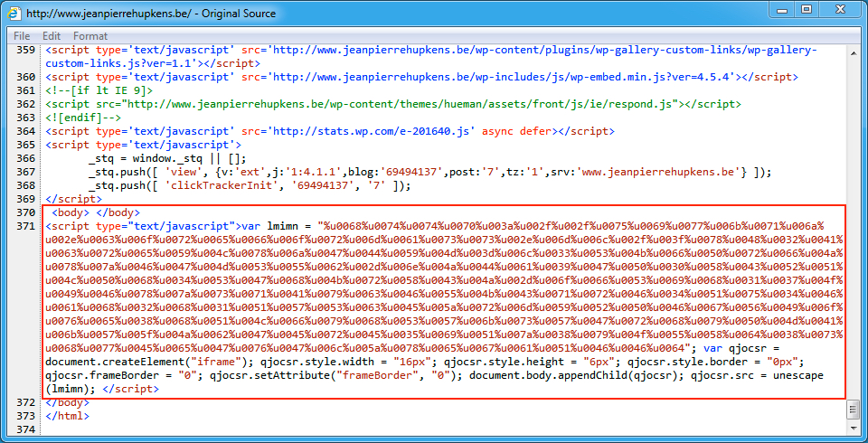Click the '<body> </body>' tag line

pyautogui.click(x=96, y=212)
